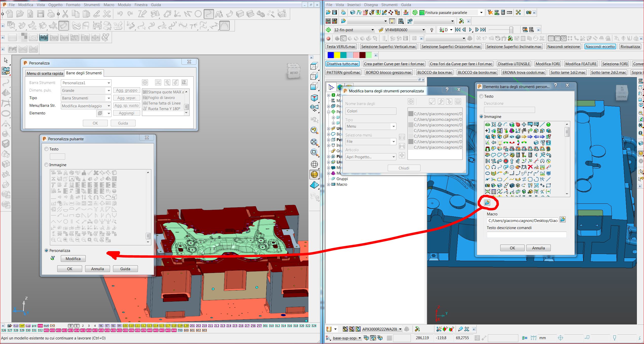Select the Testo radio in Personalizza pulsante
This screenshot has width=644, height=344.
[x=46, y=149]
